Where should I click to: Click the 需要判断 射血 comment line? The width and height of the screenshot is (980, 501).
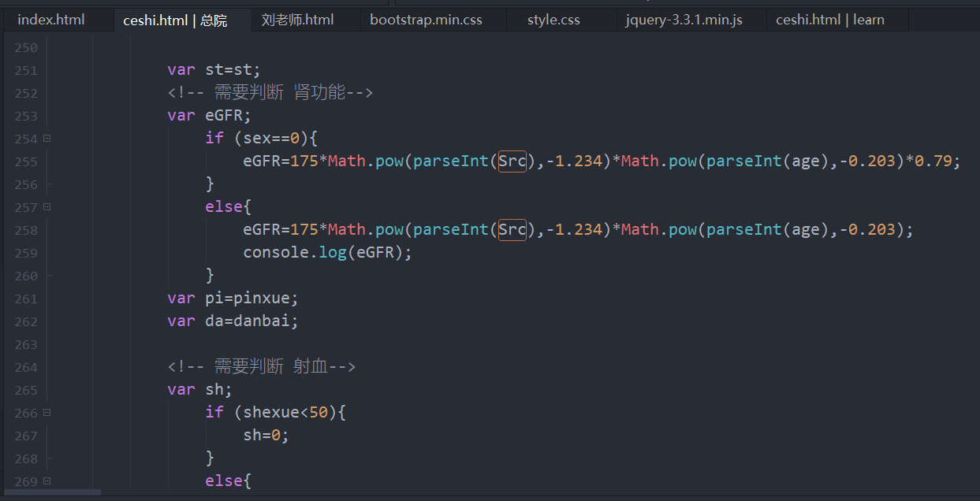[261, 367]
